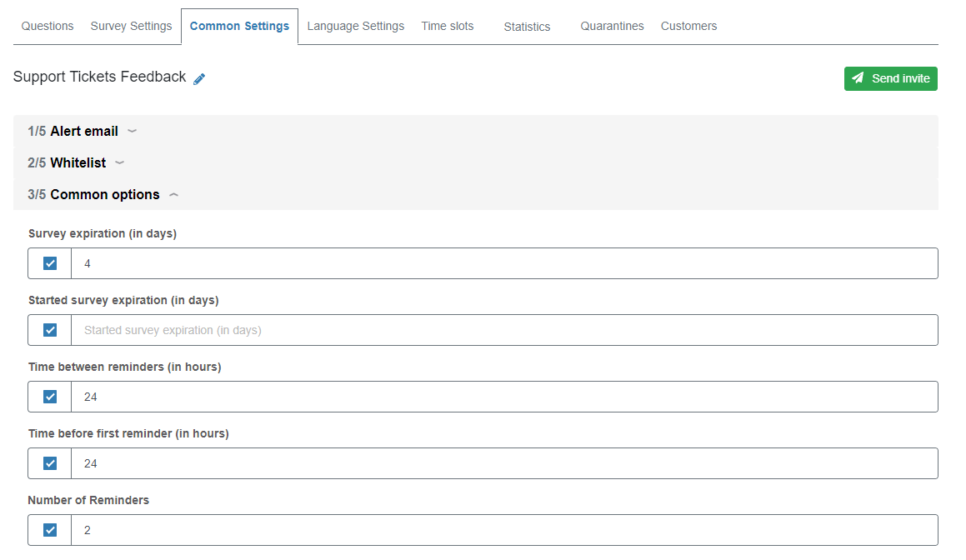Click the Started survey expiration input field

point(504,330)
